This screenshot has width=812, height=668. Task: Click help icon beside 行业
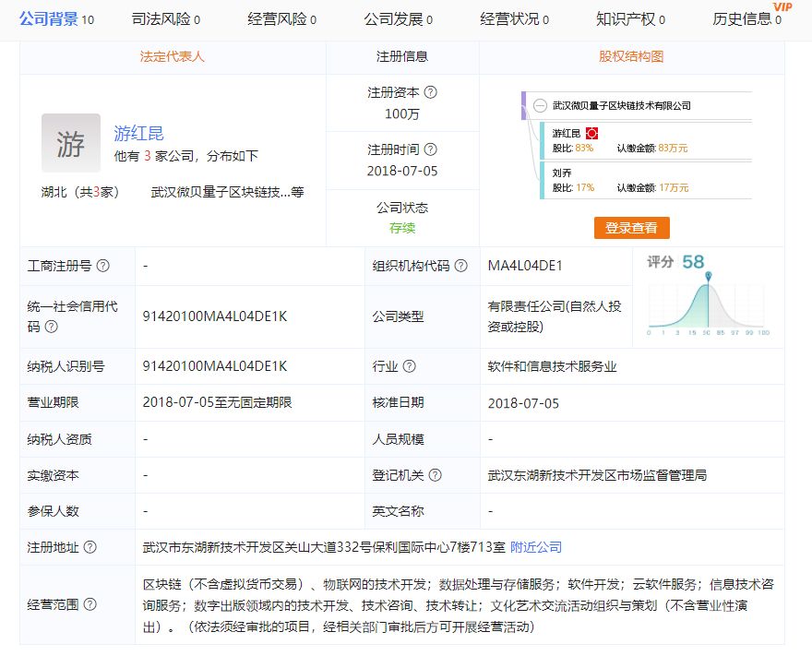pos(409,366)
